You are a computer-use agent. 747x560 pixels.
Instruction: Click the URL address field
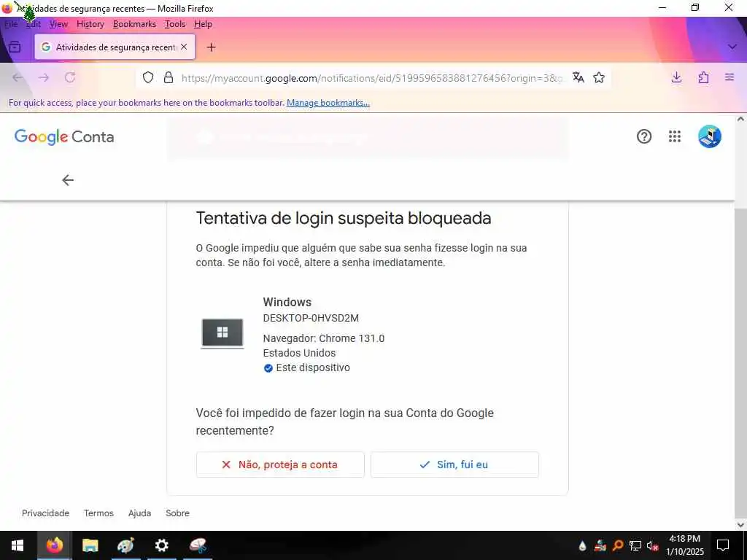[x=372, y=78]
